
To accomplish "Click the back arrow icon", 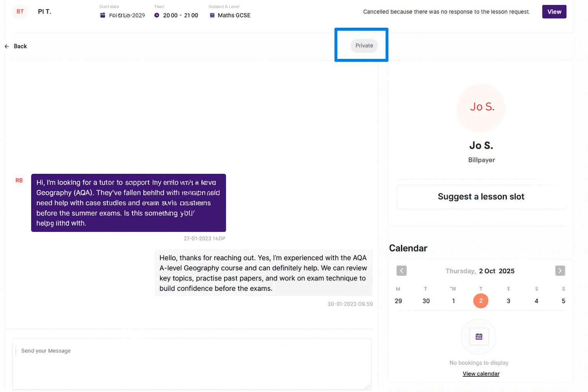I will [x=7, y=46].
